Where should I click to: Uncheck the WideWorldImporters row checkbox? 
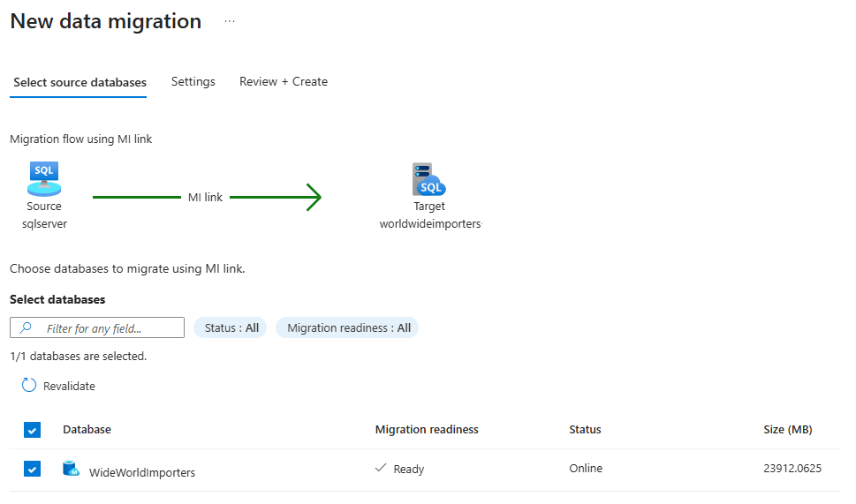pos(32,469)
